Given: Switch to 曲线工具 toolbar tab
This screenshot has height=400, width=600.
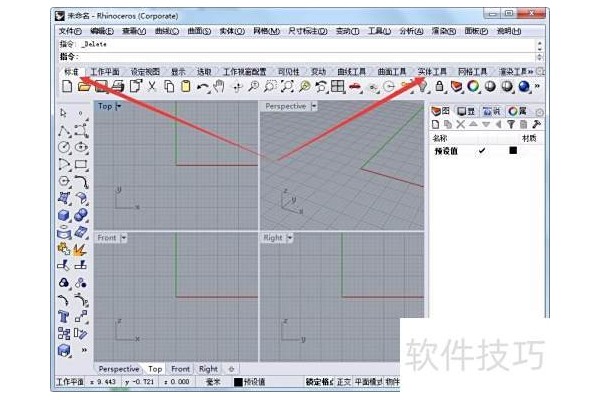Looking at the screenshot, I should click(351, 72).
